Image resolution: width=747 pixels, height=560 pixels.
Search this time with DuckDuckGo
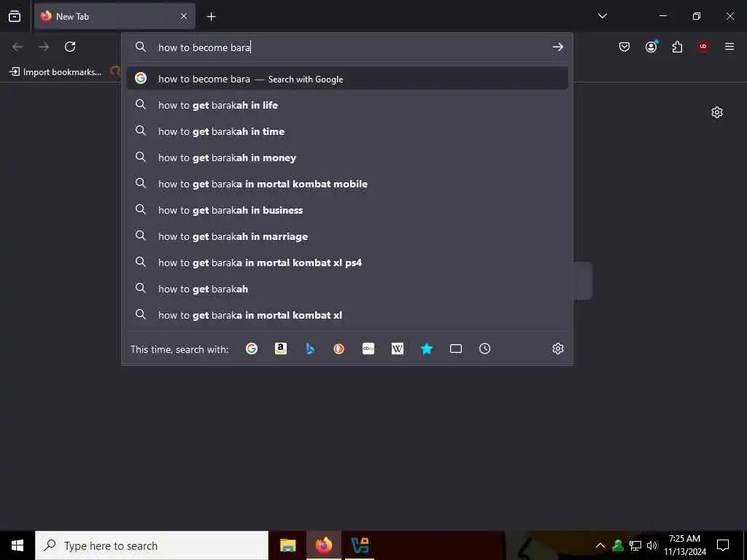pyautogui.click(x=338, y=349)
